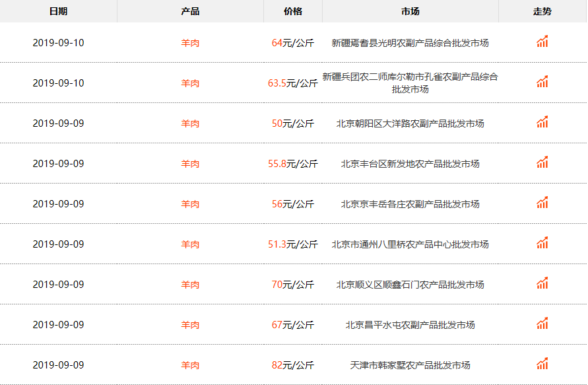Open trend chart icon for 63.5元/公斤 row
The height and width of the screenshot is (385, 588).
click(542, 81)
